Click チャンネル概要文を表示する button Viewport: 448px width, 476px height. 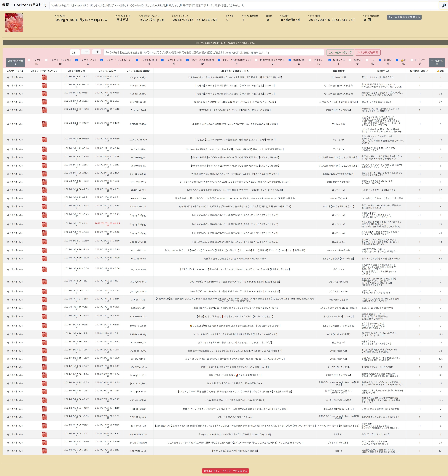coord(404,17)
